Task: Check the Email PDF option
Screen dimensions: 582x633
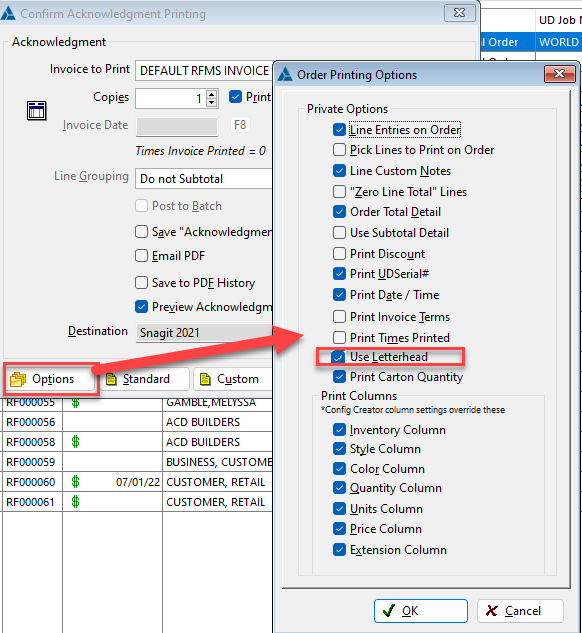Action: (141, 256)
